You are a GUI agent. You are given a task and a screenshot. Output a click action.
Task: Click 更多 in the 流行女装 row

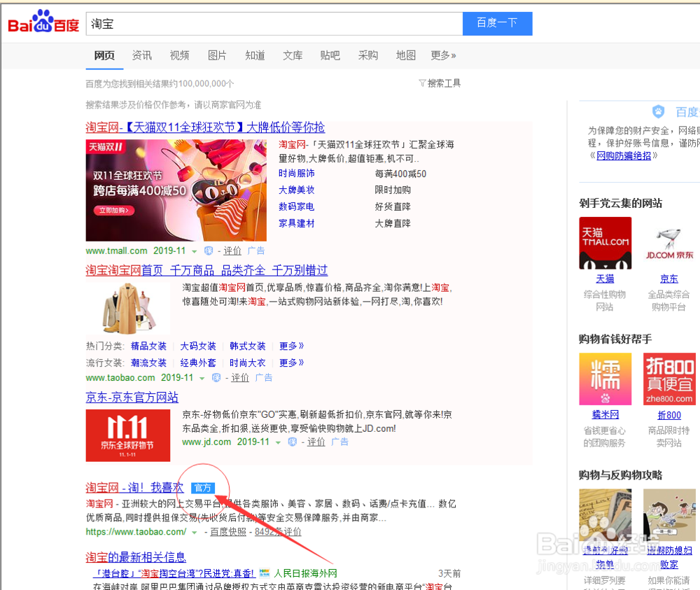(291, 363)
